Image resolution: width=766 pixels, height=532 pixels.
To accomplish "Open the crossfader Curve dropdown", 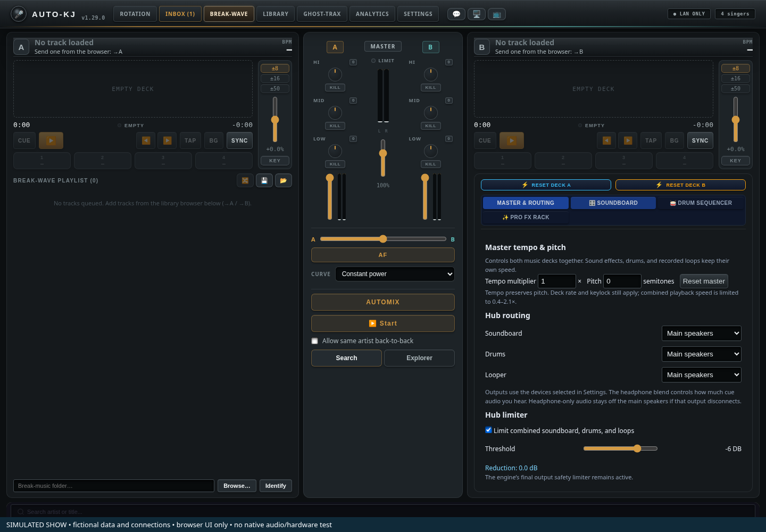I will [x=395, y=274].
